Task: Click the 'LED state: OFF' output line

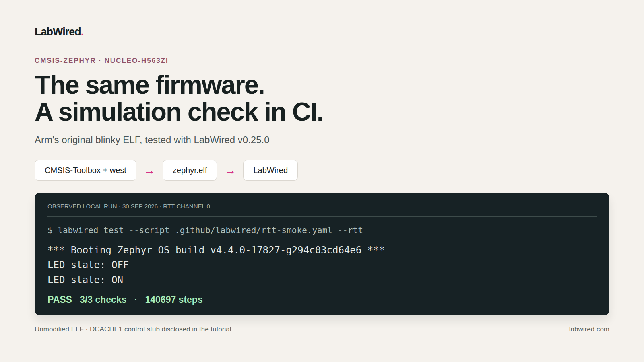Action: point(88,265)
